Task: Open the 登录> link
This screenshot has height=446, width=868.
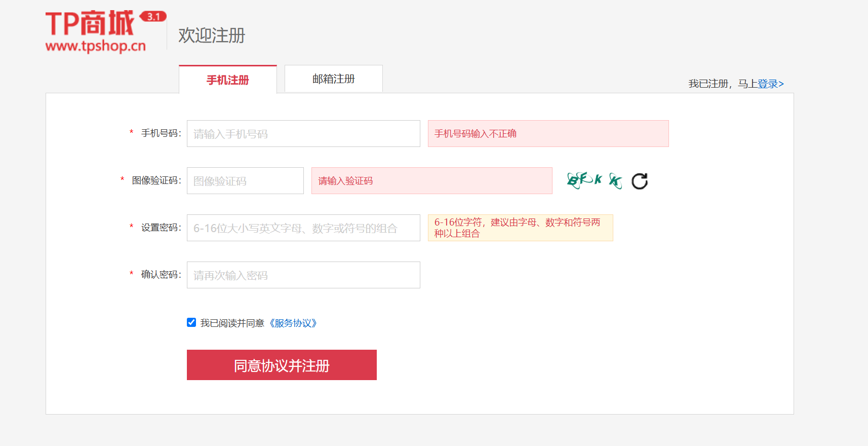Action: pos(771,84)
